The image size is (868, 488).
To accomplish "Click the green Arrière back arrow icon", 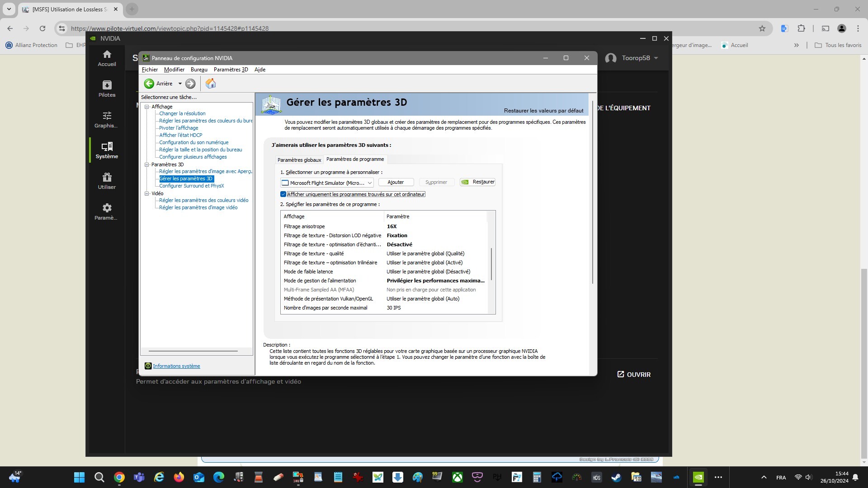I will coord(149,84).
